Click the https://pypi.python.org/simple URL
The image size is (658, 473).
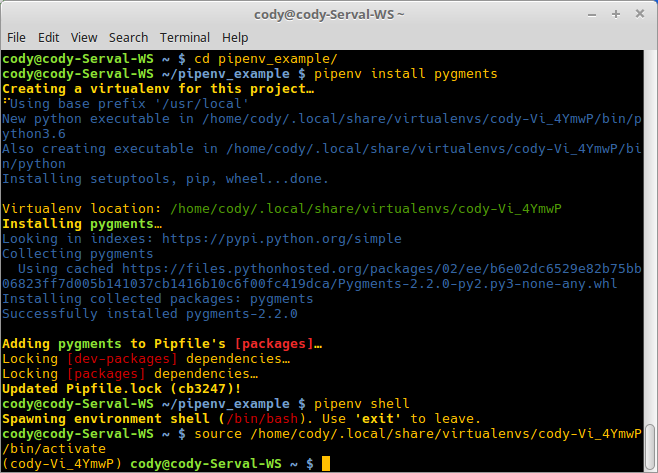click(x=282, y=239)
